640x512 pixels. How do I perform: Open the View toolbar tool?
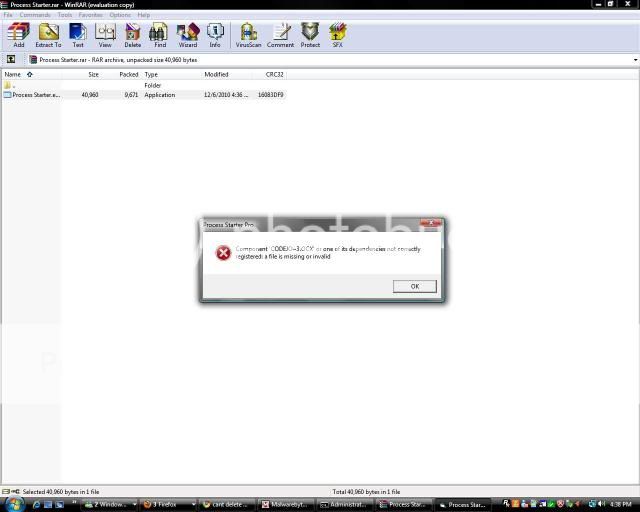point(105,35)
